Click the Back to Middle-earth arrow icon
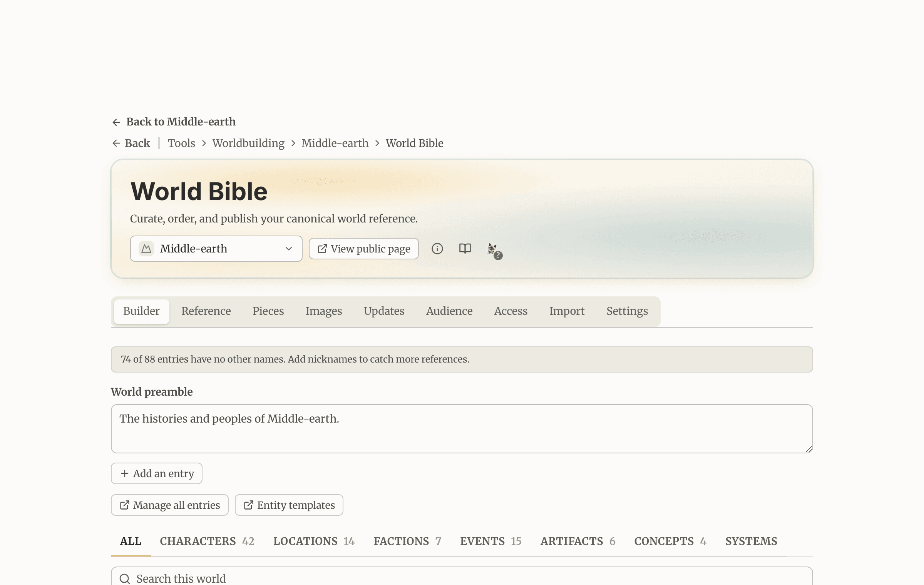The image size is (924, 585). pos(116,122)
